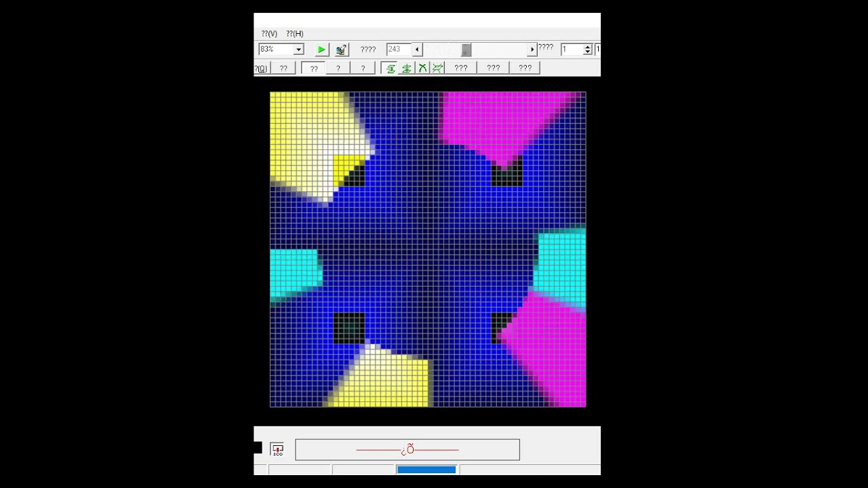This screenshot has width=868, height=488.
Task: Click the frame number field showing 243
Action: click(398, 49)
